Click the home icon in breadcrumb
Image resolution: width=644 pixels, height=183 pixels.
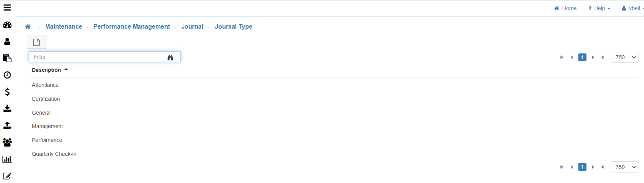point(28,27)
